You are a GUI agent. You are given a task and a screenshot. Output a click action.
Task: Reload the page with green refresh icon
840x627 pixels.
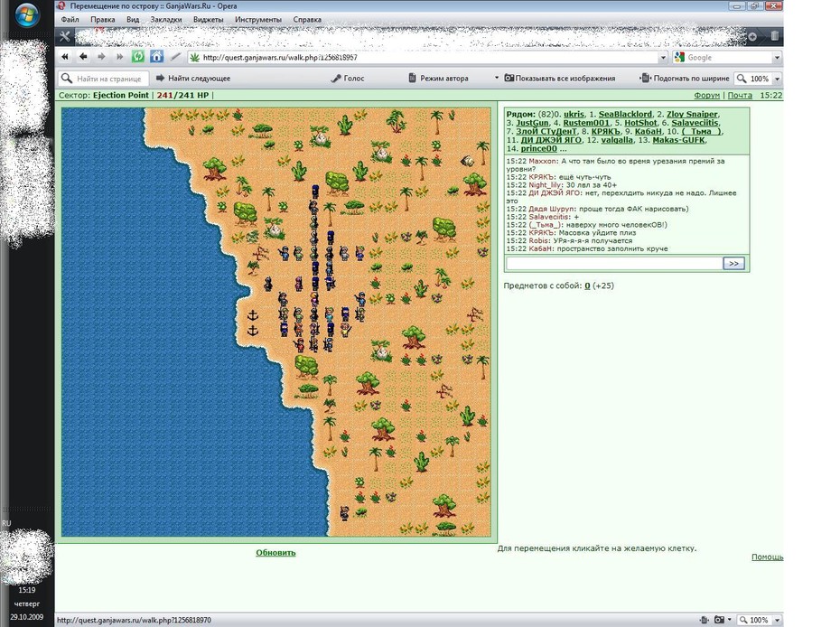click(138, 57)
